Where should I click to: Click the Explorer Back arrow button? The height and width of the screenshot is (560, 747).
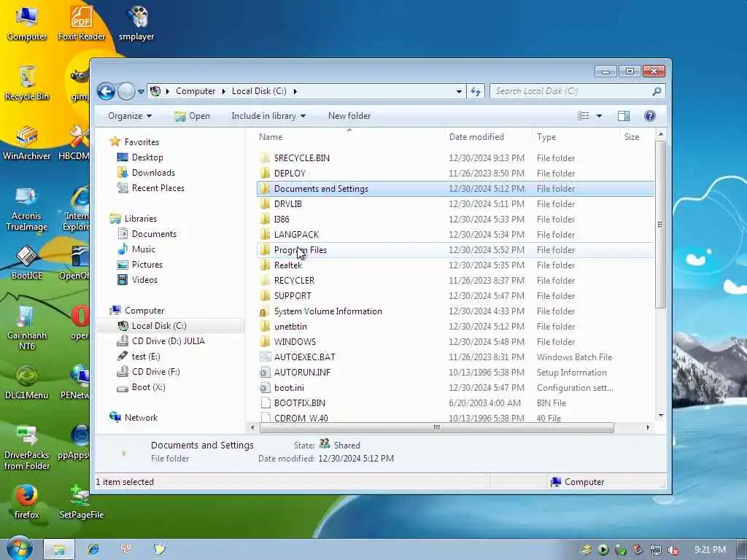click(107, 91)
